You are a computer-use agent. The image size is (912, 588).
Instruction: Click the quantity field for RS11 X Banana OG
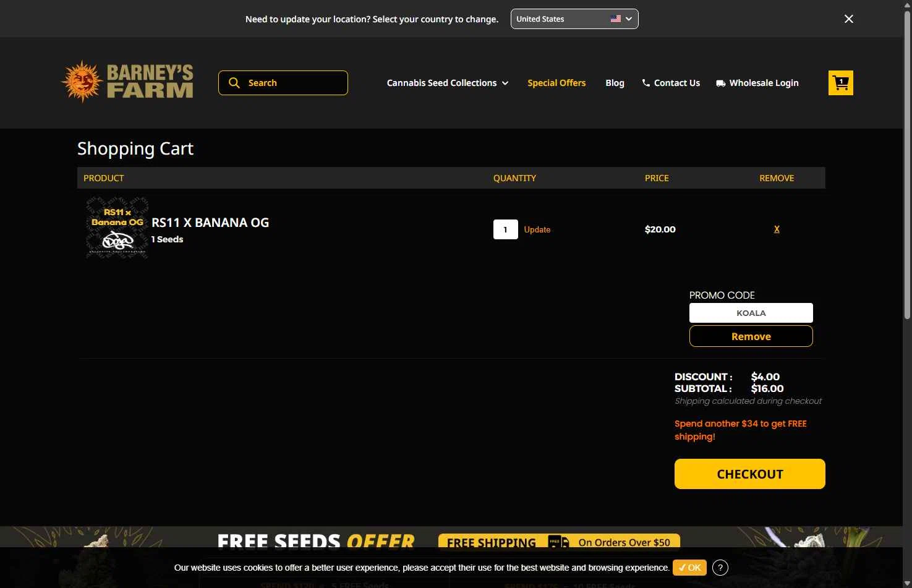pyautogui.click(x=505, y=229)
